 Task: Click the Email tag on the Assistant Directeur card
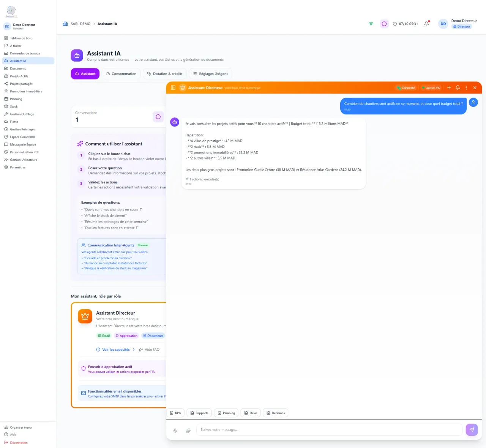coord(104,336)
